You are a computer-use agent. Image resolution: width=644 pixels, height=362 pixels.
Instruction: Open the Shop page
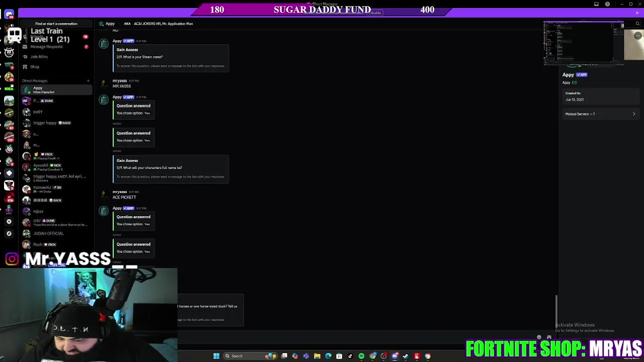tap(55, 67)
